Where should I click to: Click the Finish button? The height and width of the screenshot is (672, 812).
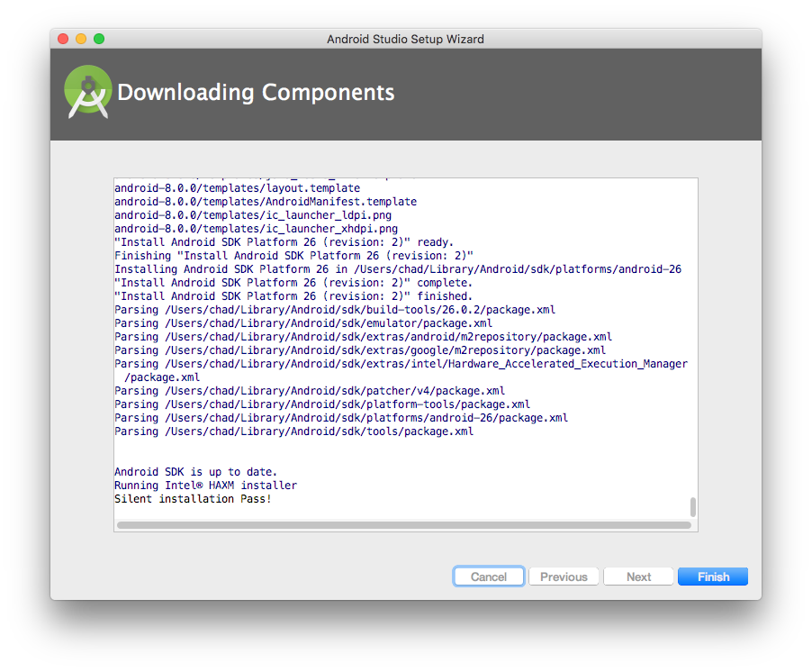[713, 577]
